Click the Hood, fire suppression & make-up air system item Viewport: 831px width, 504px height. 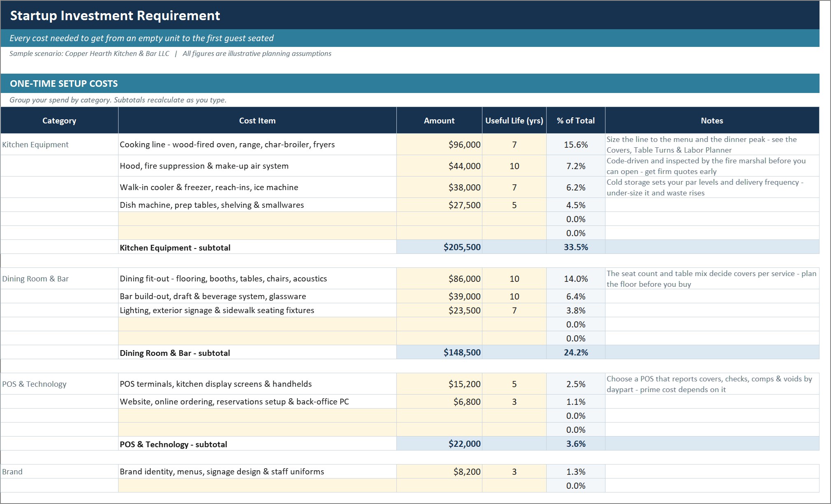(x=257, y=166)
